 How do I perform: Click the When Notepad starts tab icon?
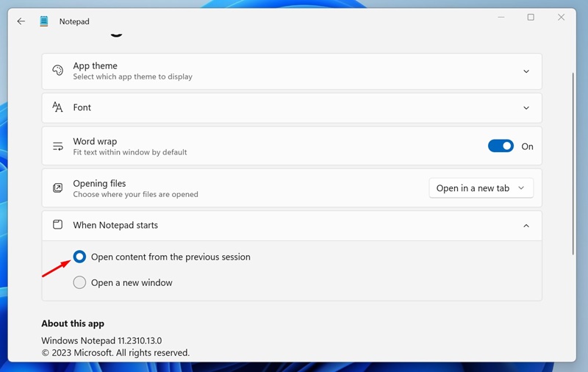pyautogui.click(x=57, y=225)
